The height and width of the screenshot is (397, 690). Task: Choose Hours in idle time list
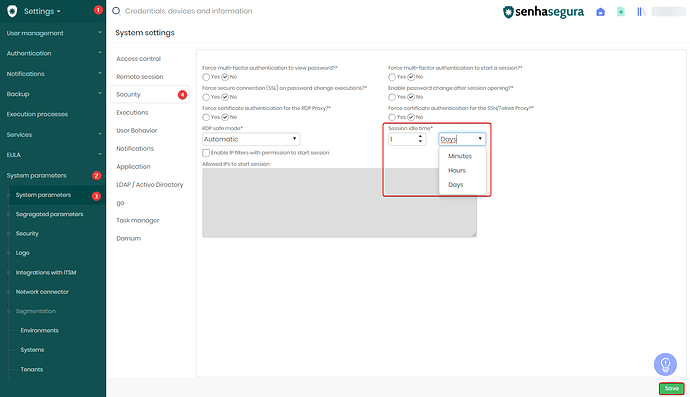tap(457, 170)
